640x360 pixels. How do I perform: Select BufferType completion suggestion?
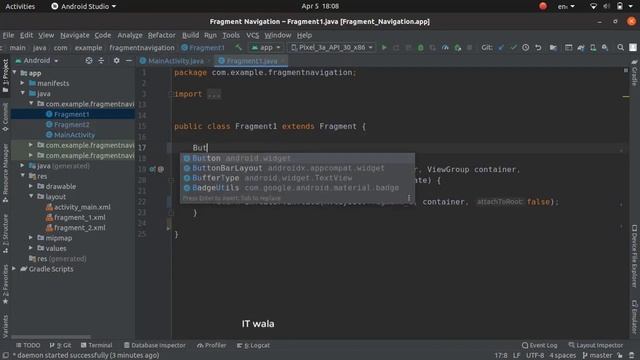point(298,178)
